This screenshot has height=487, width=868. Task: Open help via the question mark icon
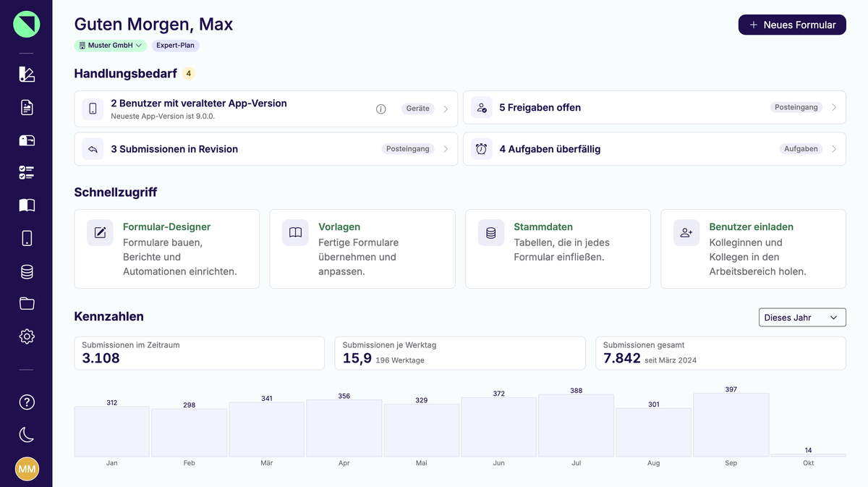[27, 402]
